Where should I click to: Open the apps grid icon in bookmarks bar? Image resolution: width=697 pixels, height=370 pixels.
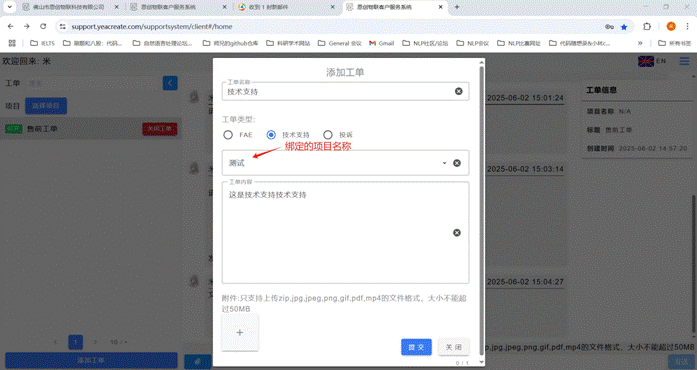coord(12,43)
